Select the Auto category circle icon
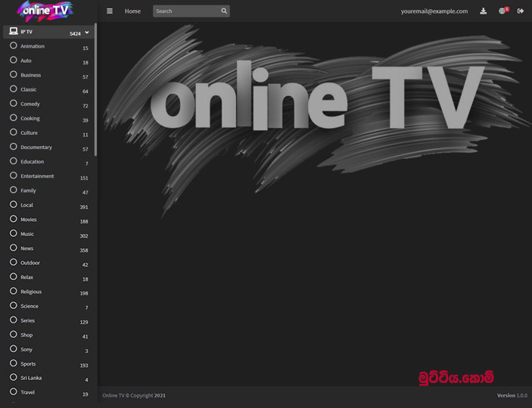 (x=13, y=60)
